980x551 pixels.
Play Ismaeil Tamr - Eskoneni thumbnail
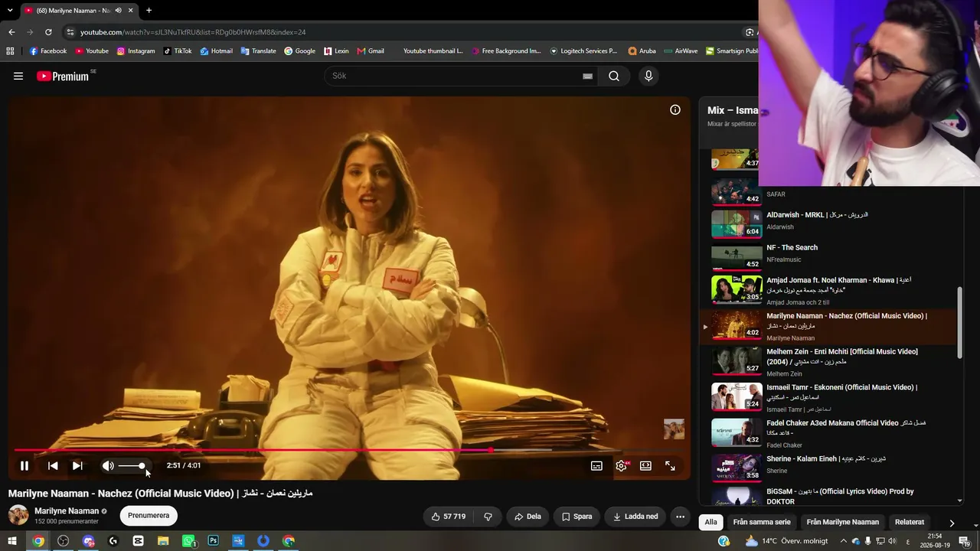click(x=737, y=396)
